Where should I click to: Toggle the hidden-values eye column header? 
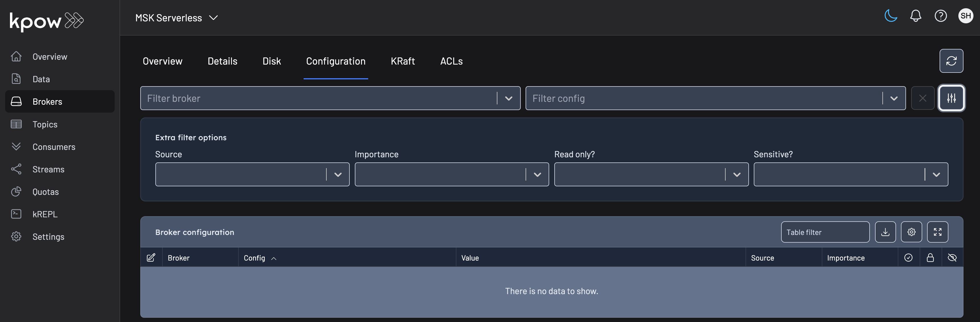(953, 257)
